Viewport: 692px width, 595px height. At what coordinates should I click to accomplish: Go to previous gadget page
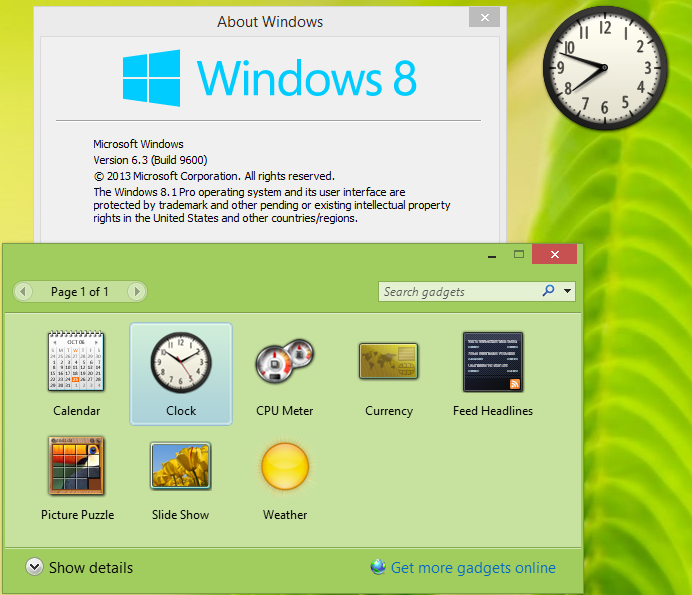pos(24,292)
